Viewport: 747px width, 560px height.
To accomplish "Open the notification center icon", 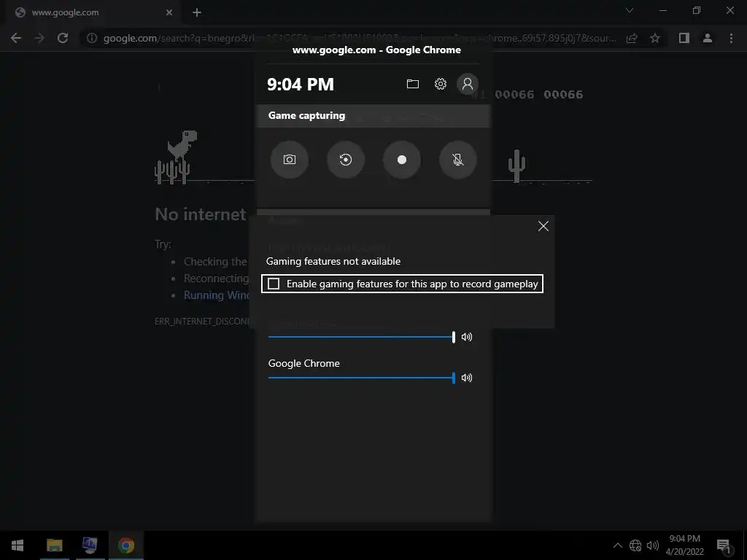I will (724, 545).
